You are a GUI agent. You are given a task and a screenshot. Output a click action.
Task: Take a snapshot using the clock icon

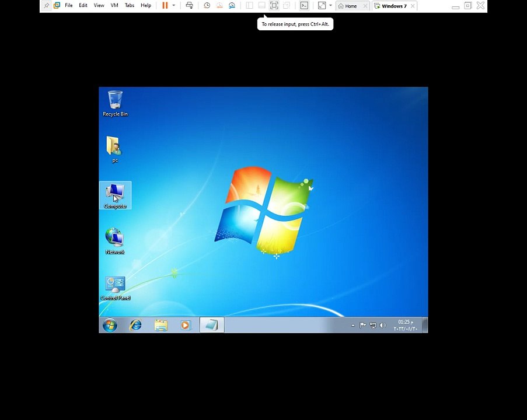pos(207,5)
